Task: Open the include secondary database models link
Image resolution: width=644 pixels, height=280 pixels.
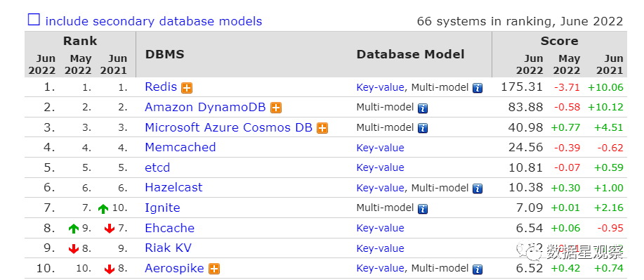Action: click(x=154, y=21)
